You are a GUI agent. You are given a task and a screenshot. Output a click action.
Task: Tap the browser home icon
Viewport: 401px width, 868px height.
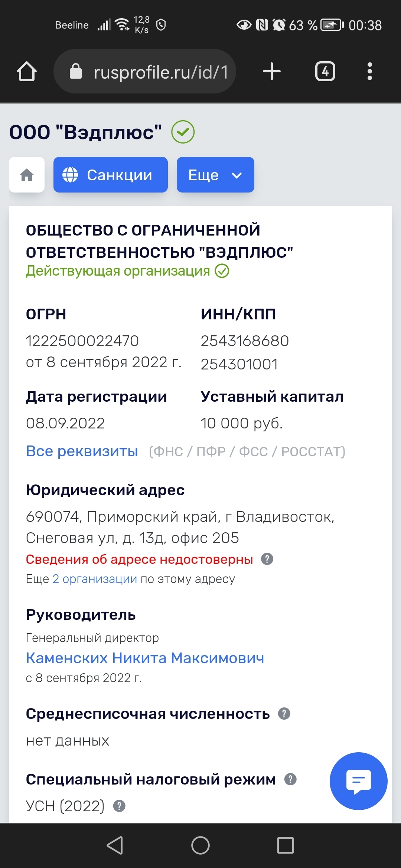tap(27, 71)
